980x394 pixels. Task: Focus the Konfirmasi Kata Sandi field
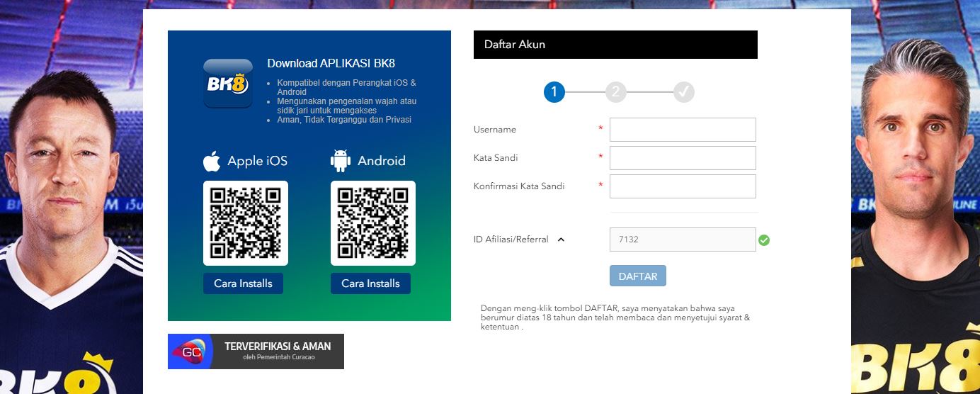pos(683,186)
